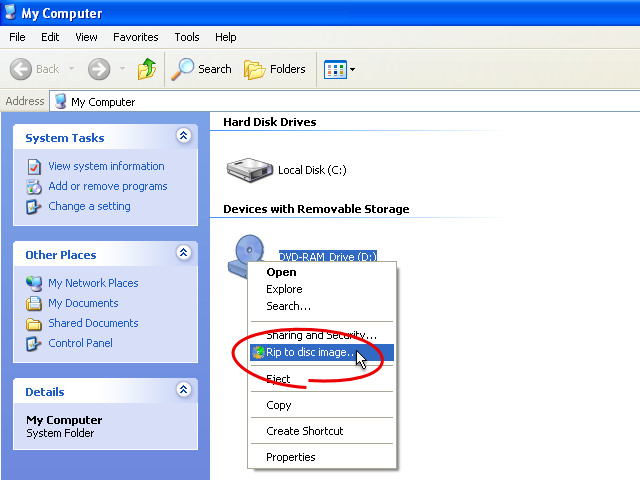Click the Change a setting icon
The width and height of the screenshot is (640, 480).
click(33, 207)
